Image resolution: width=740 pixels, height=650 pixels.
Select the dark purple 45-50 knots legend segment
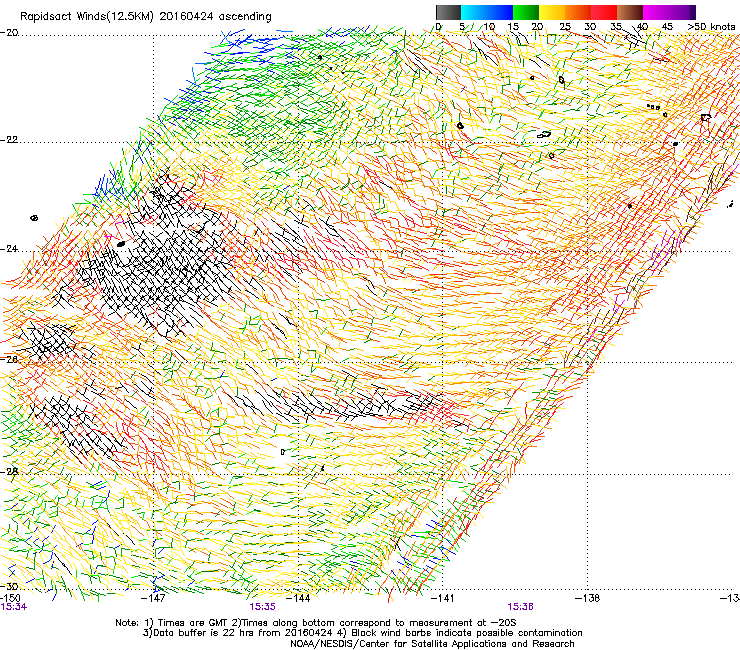click(682, 12)
